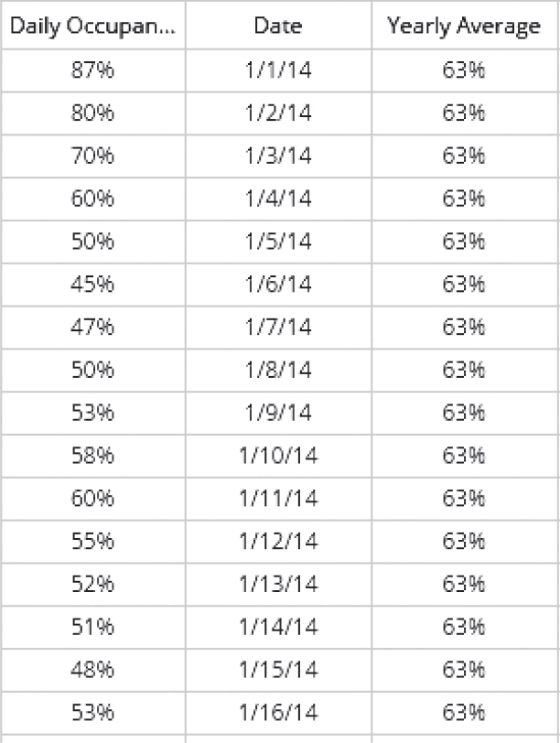Click the 1/9/14 date cell
Viewport: 560px width, 743px height.
(278, 413)
